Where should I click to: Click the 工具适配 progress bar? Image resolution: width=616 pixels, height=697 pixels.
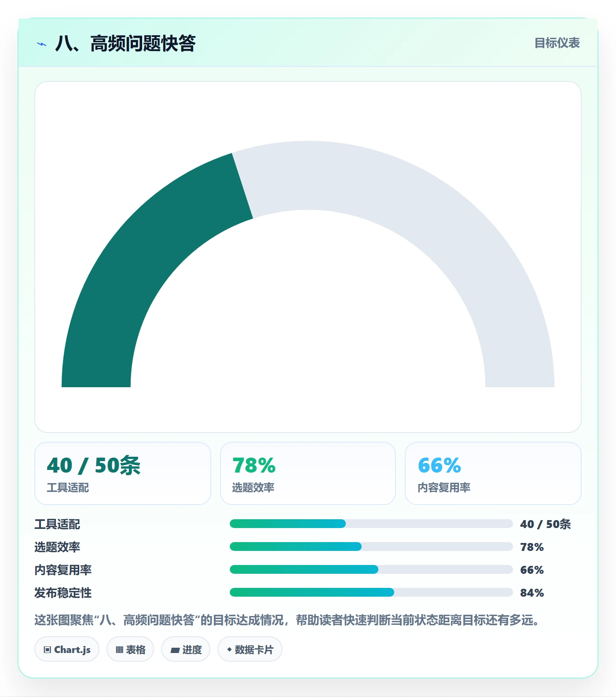click(371, 524)
